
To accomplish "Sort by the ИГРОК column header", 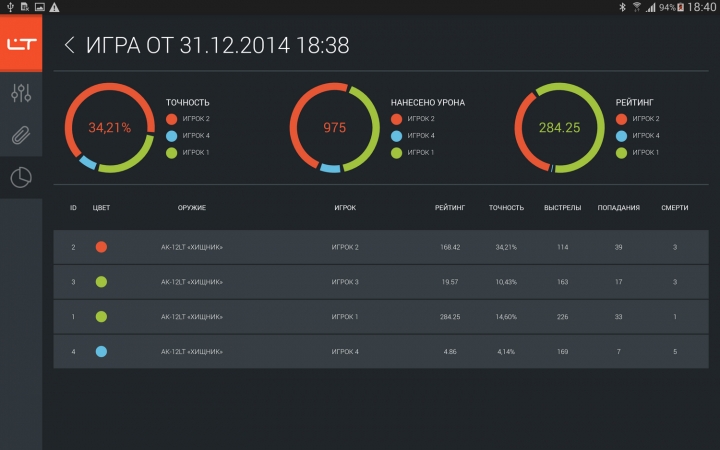I will 345,208.
